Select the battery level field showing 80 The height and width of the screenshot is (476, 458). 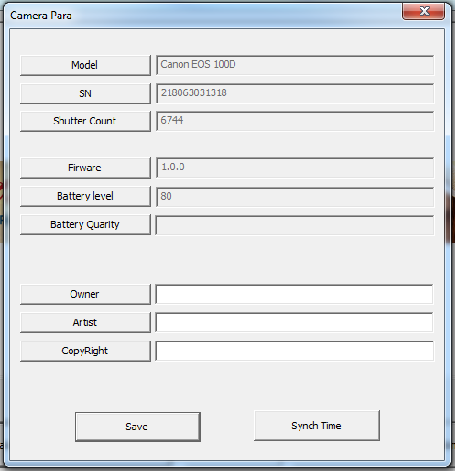click(296, 198)
